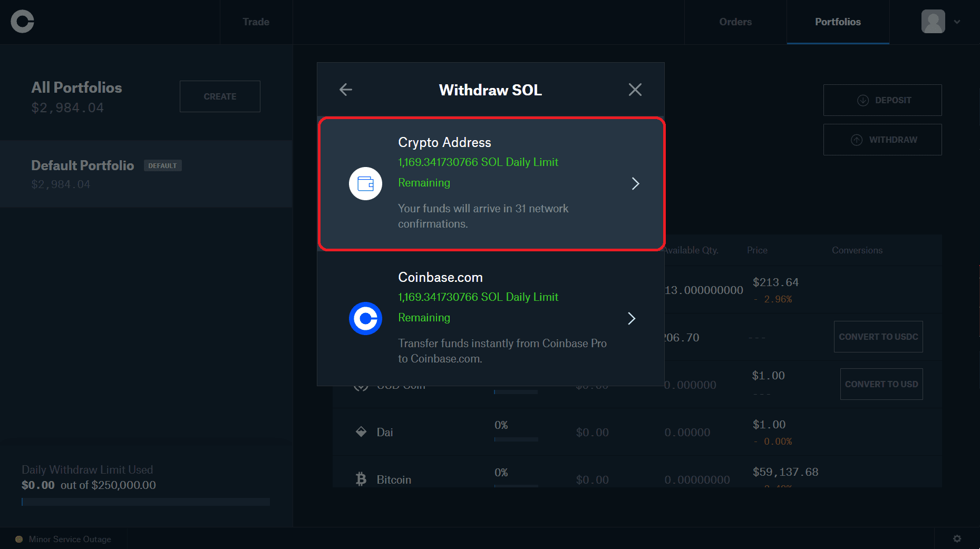This screenshot has height=549, width=980.
Task: Click the Crypto Address wallet icon
Action: click(x=365, y=183)
